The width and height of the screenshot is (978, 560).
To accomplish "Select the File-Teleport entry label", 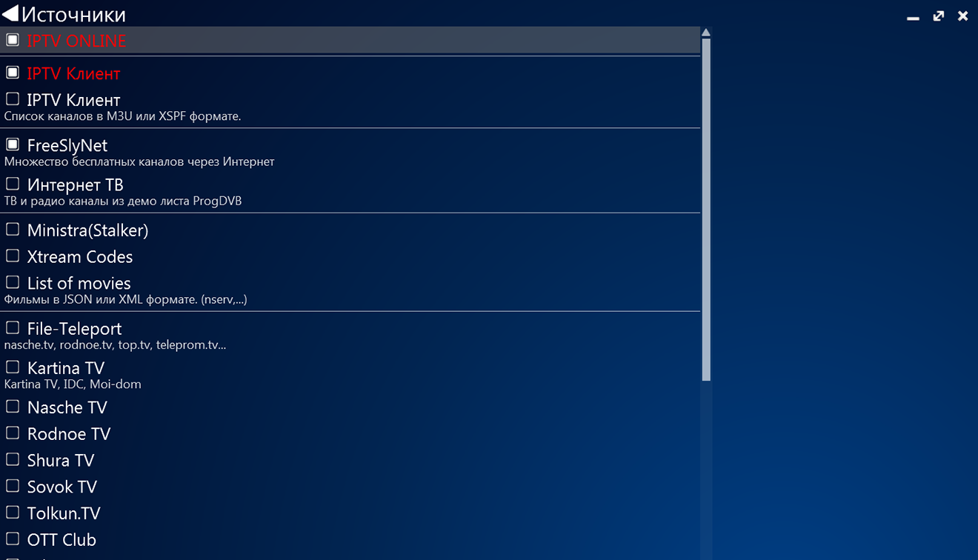I will (75, 328).
